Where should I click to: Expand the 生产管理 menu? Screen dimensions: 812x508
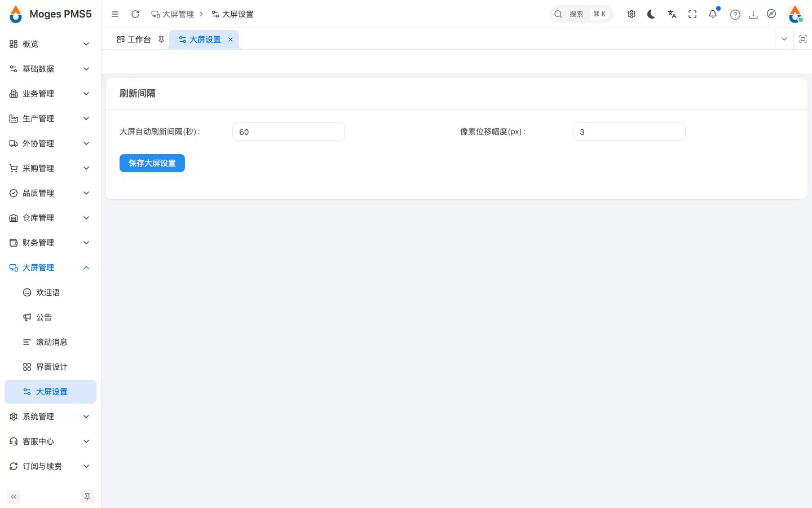[50, 119]
